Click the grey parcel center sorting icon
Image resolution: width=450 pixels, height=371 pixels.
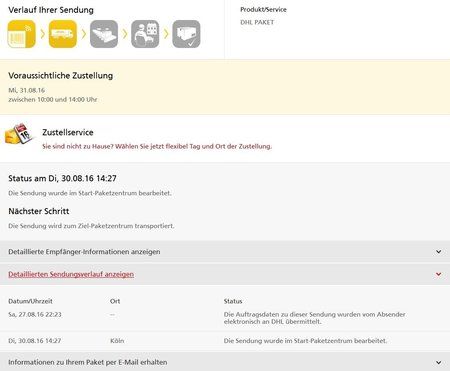click(x=104, y=34)
